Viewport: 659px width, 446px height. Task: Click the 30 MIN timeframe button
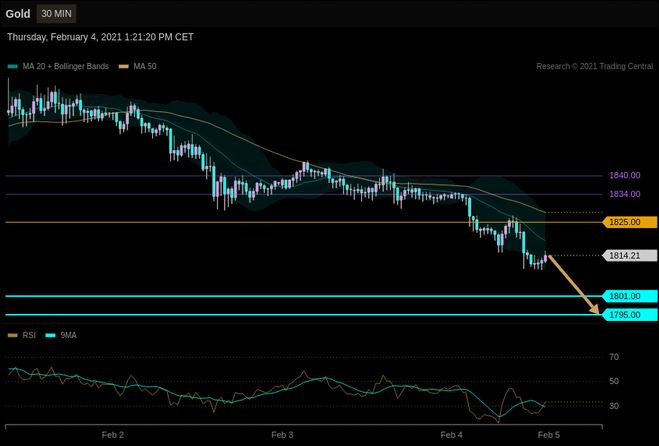pos(56,14)
